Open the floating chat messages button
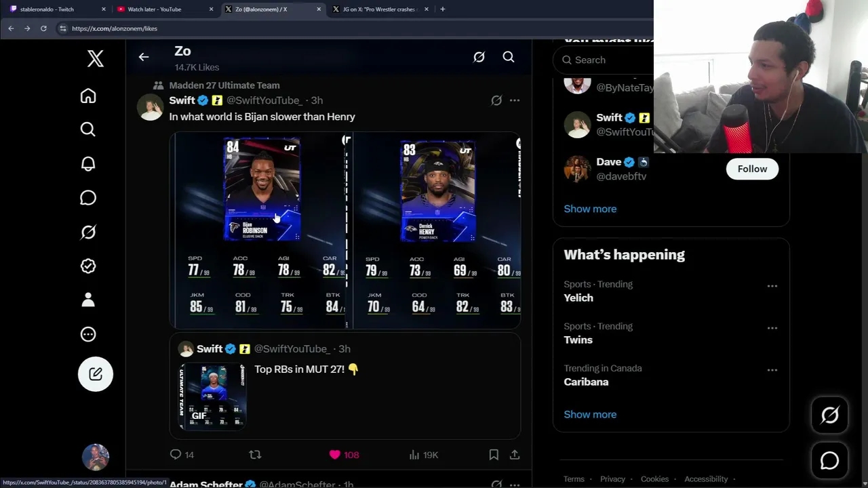 click(x=830, y=461)
